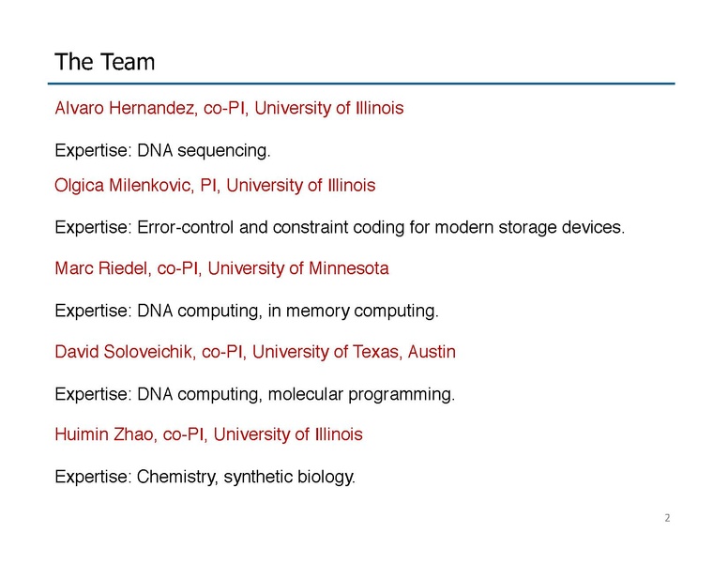The height and width of the screenshot is (563, 728).
Task: Click the slide page number 2
Action: pyautogui.click(x=667, y=518)
